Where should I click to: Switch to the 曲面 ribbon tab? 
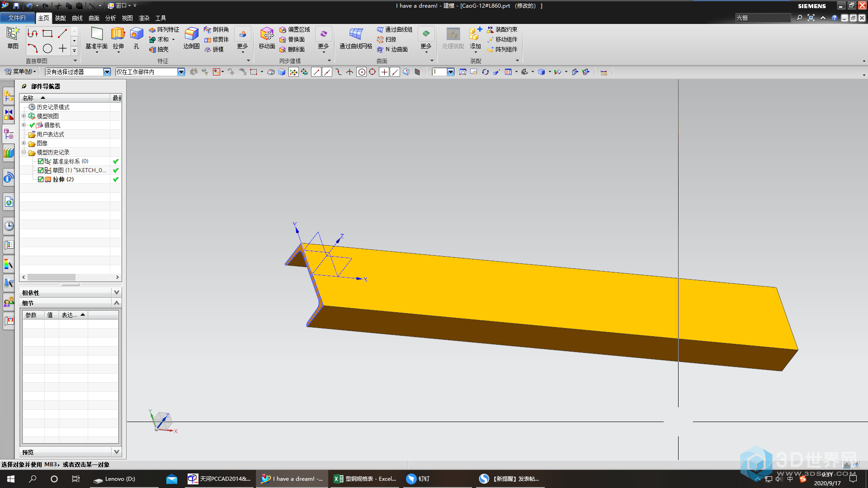click(x=94, y=18)
